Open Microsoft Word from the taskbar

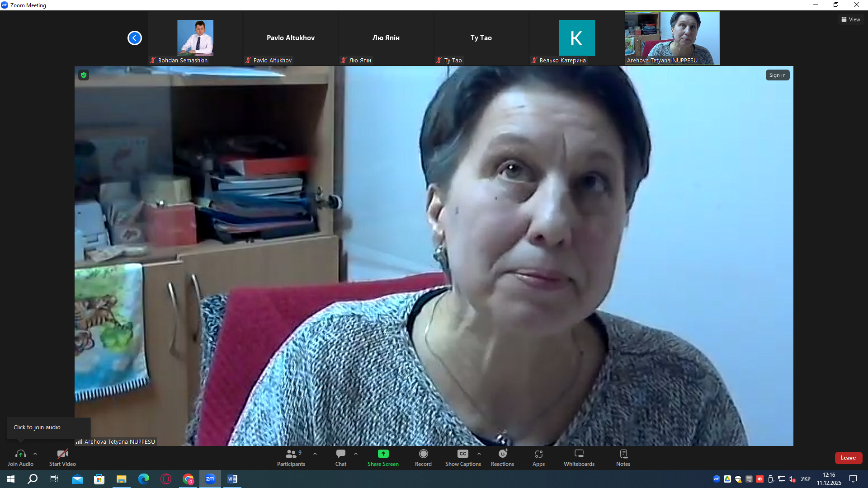point(232,479)
